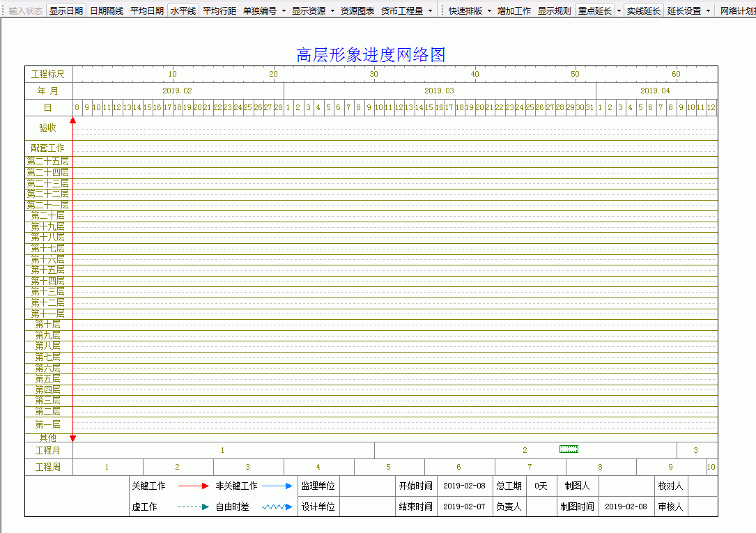Click the 2019.03 month header
The height and width of the screenshot is (533, 756).
tap(439, 91)
